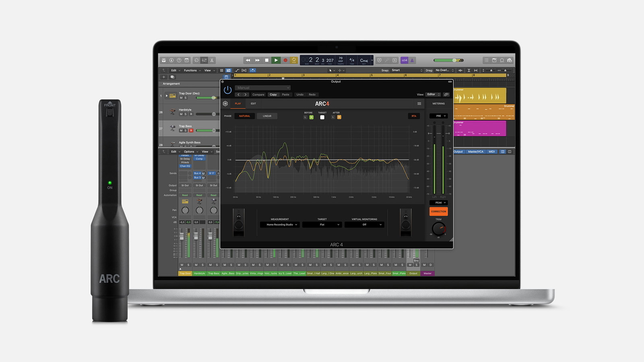Open the Target Flat dropdown
This screenshot has width=644, height=362.
(322, 225)
